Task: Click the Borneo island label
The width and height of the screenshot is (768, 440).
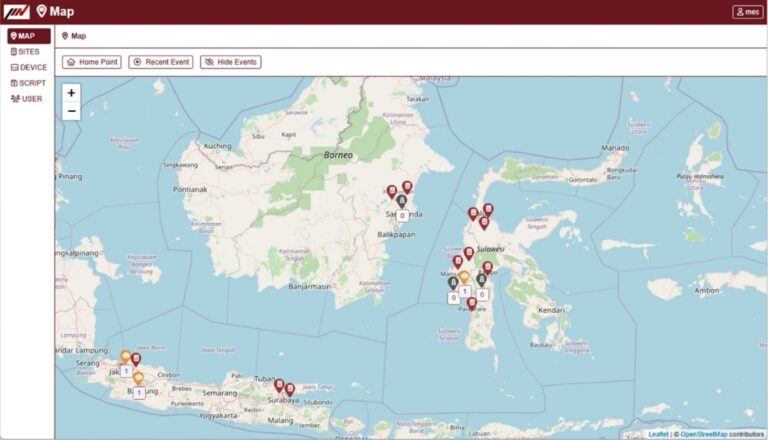Action: (x=338, y=155)
